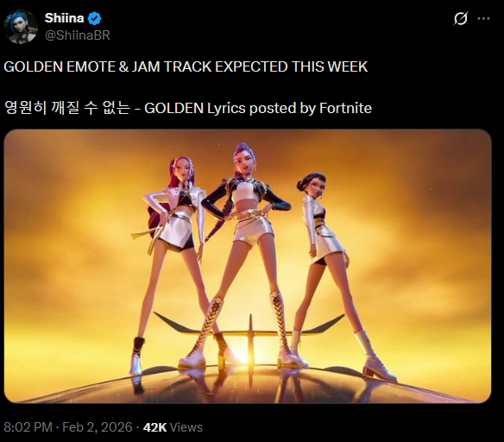
Task: Open the Grok explain-post icon
Action: pos(460,18)
